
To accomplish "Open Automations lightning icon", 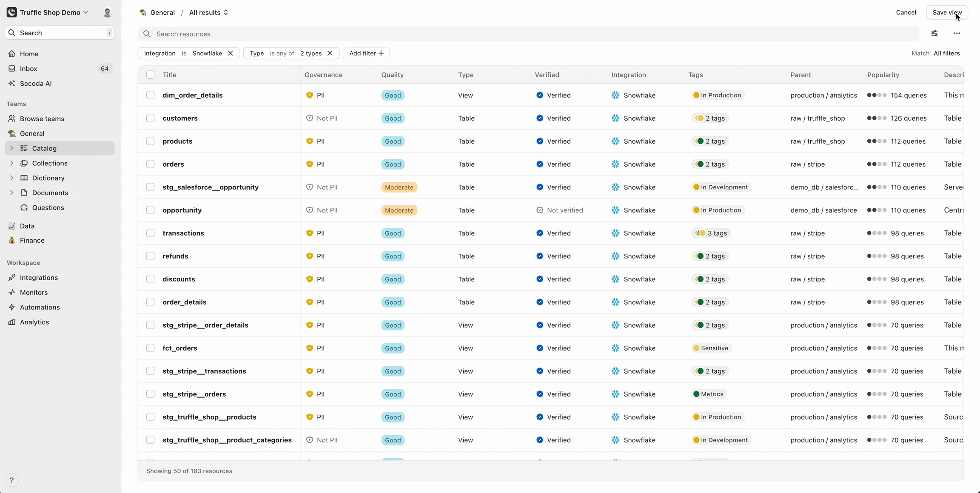I will [12, 307].
